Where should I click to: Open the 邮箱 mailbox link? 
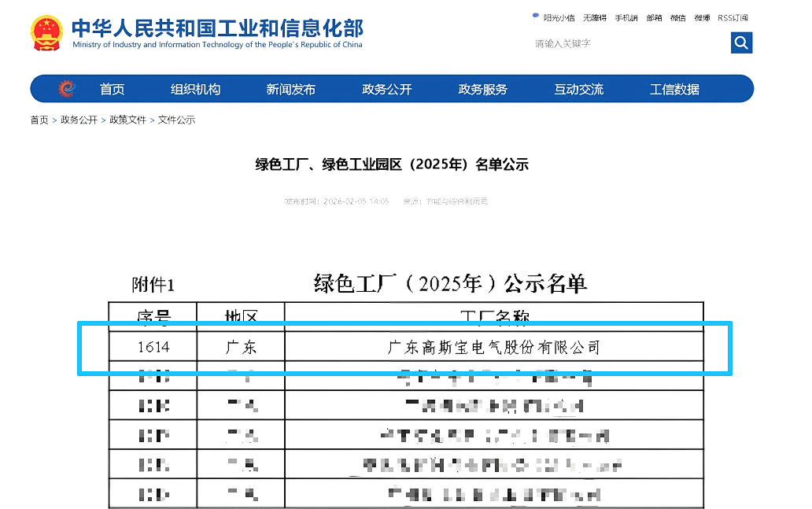point(654,17)
